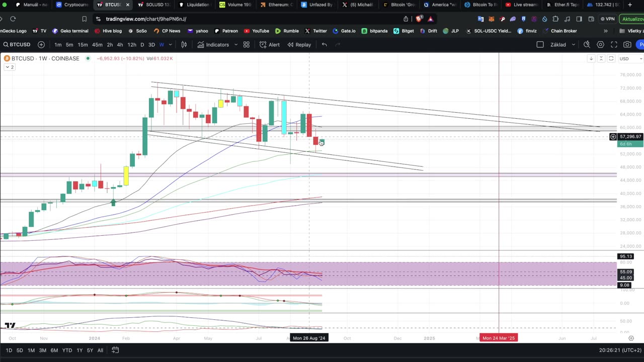
Task: Select the 1m timeframe
Action: 58,45
